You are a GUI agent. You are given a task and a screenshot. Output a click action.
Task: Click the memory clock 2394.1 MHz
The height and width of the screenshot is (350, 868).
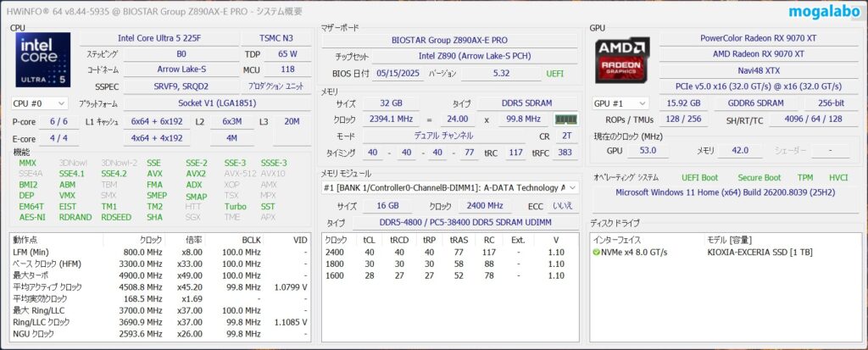tap(392, 119)
